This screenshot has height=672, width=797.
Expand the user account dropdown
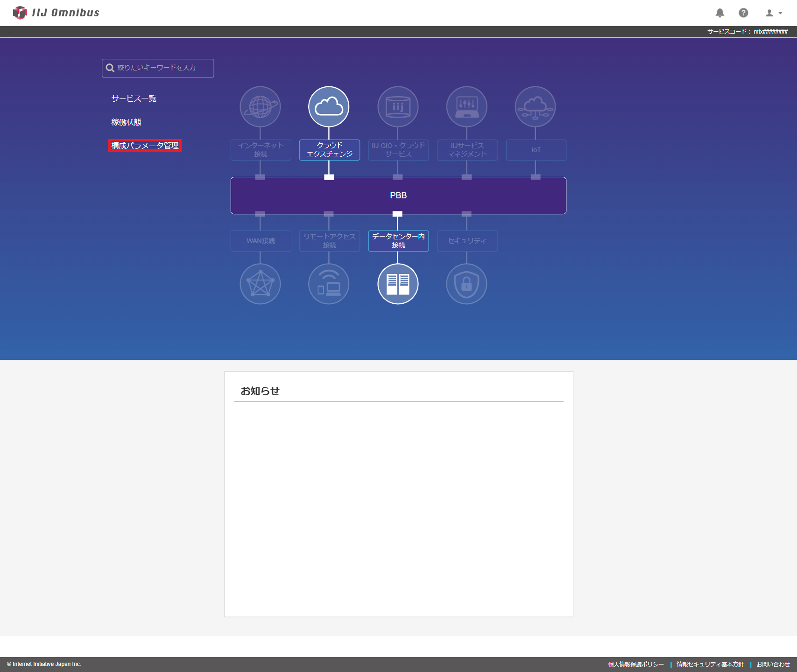(x=773, y=13)
